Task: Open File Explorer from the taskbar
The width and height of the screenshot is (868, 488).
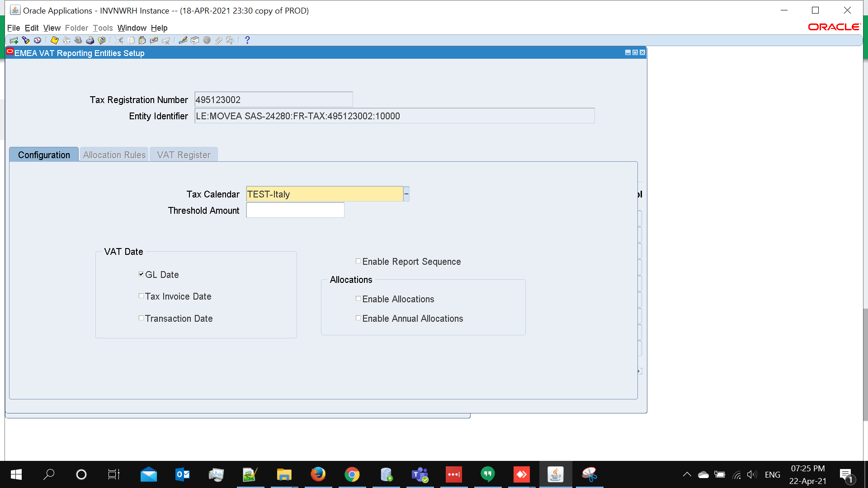Action: (284, 474)
